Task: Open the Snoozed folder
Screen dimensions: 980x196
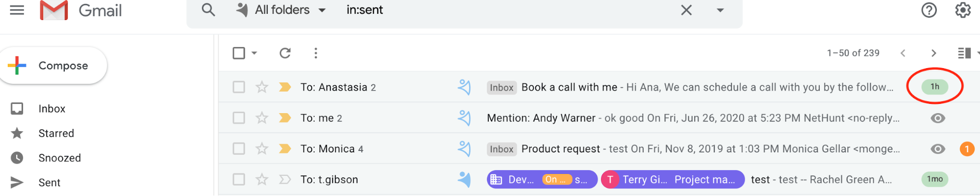Action: pos(59,158)
